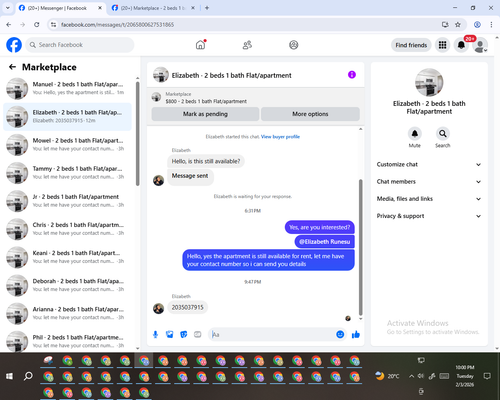Expand Chat members section
Viewport: 500px width, 400px height.
429,182
